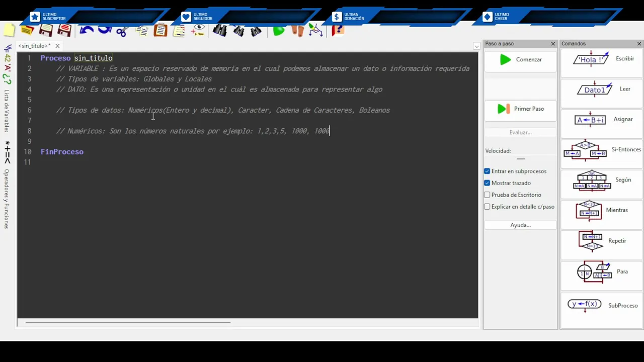The image size is (644, 362).
Task: Click the eye icon in the toolbar
Action: click(198, 31)
